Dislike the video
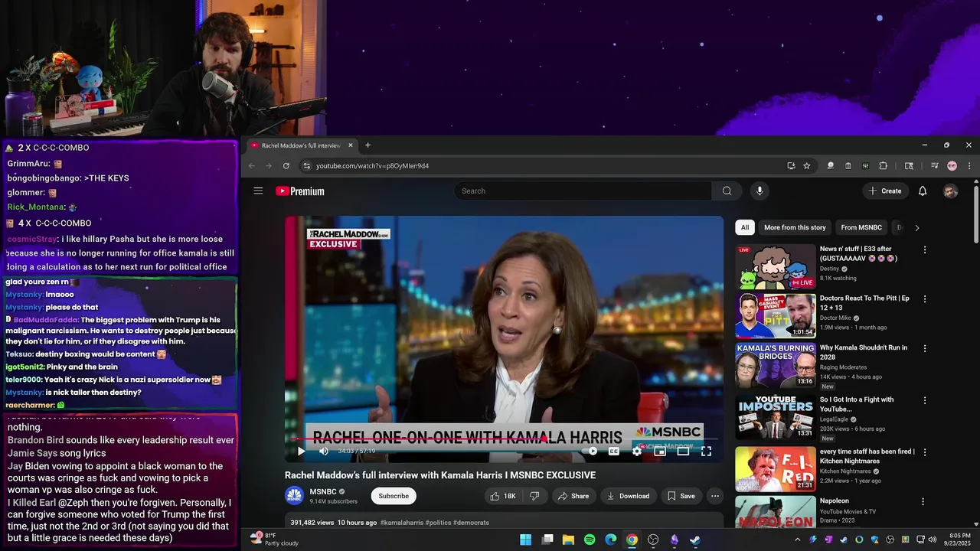980x551 pixels. tap(534, 496)
